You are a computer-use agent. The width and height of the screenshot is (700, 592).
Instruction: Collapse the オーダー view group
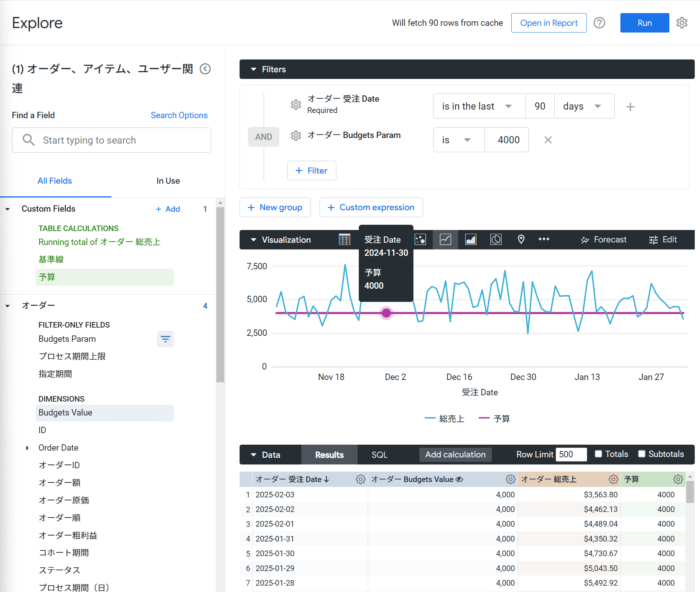(7, 306)
